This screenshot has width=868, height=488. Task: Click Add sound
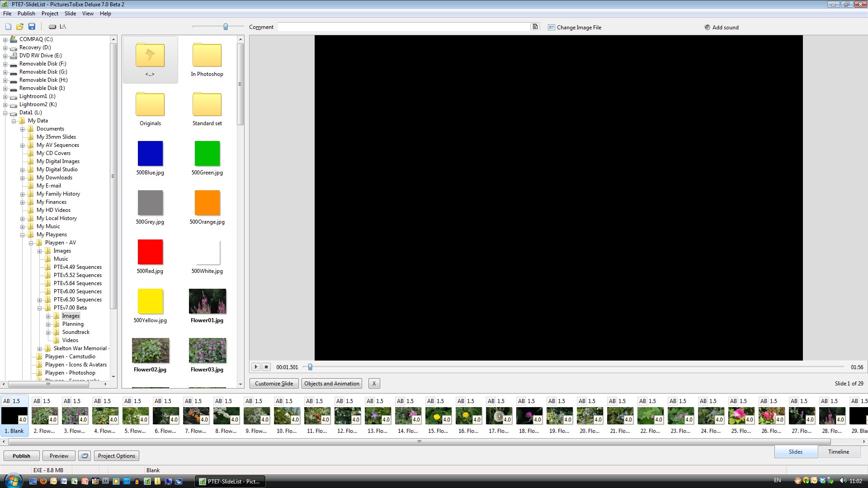[722, 28]
